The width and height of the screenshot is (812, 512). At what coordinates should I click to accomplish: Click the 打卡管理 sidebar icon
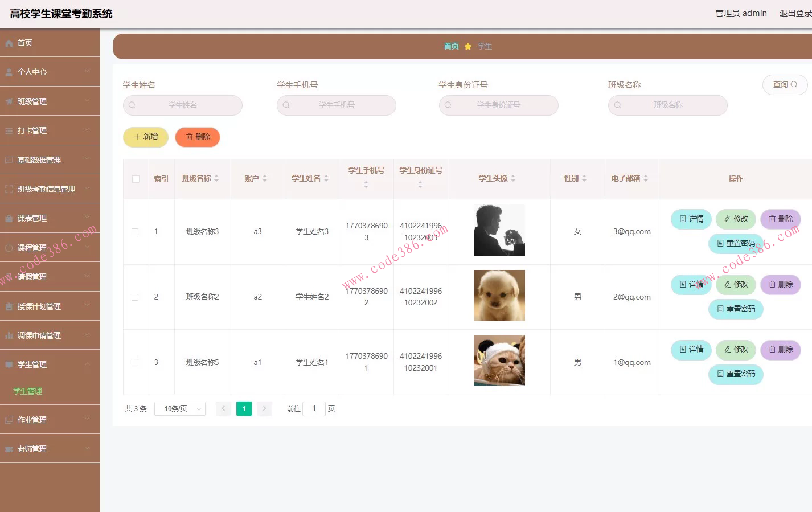(8, 130)
